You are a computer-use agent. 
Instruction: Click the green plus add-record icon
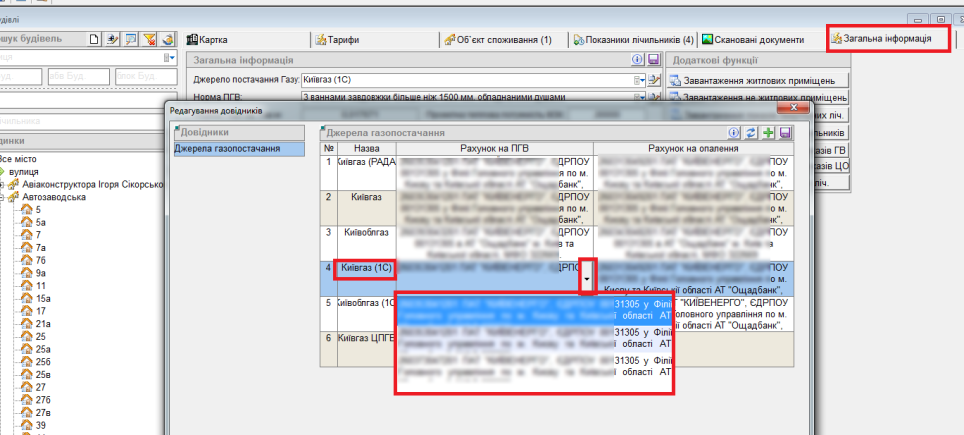click(x=768, y=132)
